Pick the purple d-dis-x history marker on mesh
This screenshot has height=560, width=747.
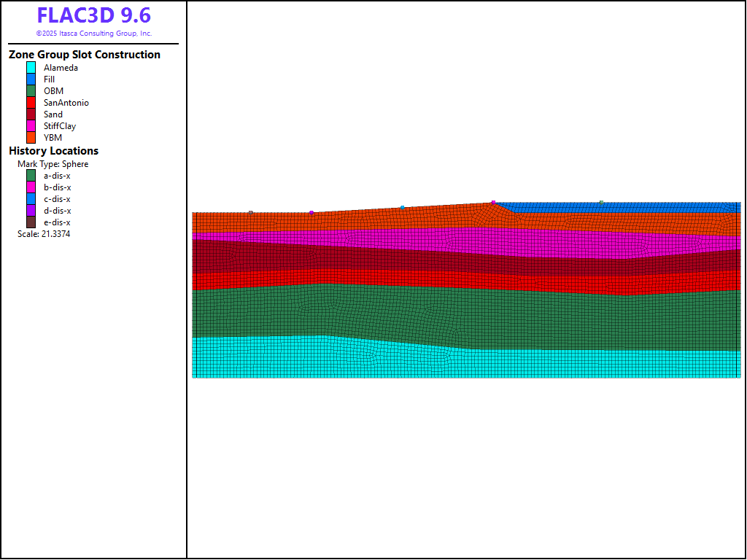point(311,213)
